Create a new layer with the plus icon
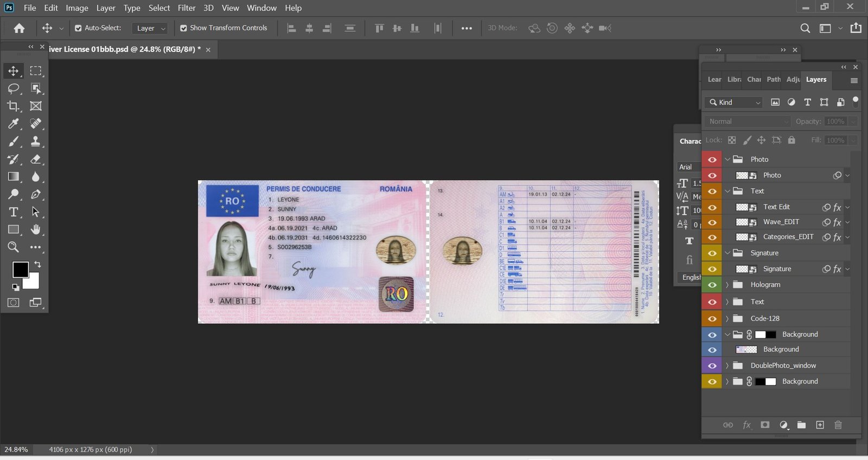868x460 pixels. click(x=820, y=425)
